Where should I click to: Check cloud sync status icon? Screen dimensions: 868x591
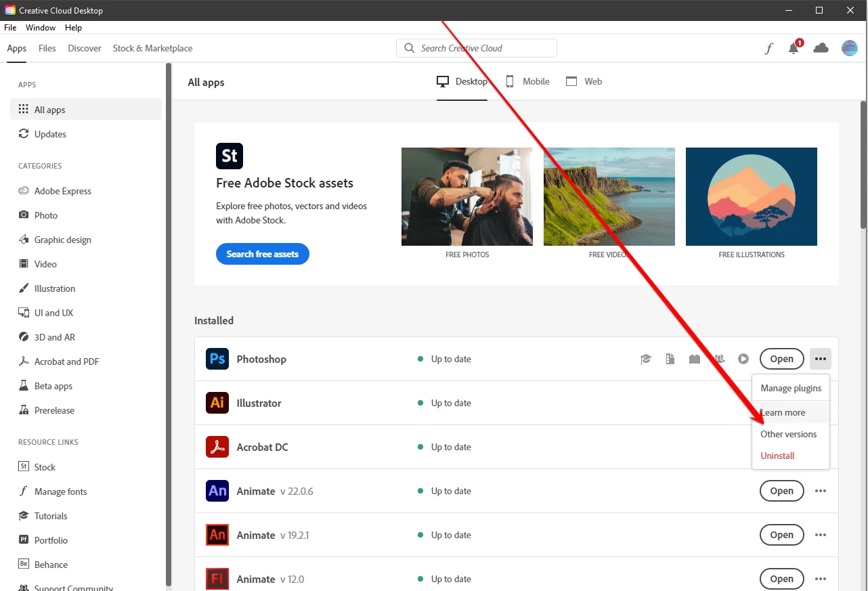coord(821,48)
